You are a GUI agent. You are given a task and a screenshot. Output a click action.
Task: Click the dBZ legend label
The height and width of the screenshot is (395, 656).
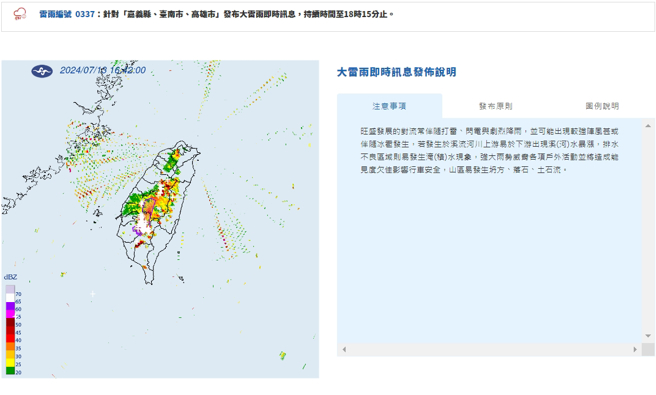(x=10, y=277)
